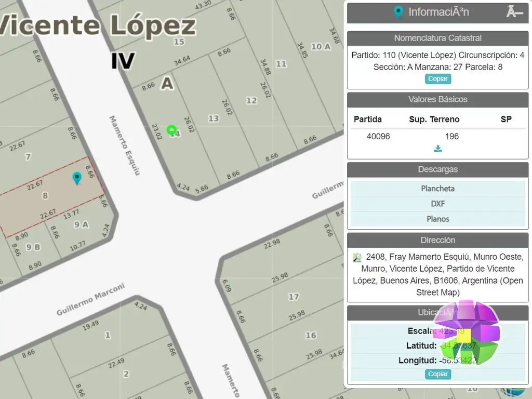This screenshot has height=399, width=532.
Task: Collapse the Valores Básicos section header
Action: coord(437,99)
